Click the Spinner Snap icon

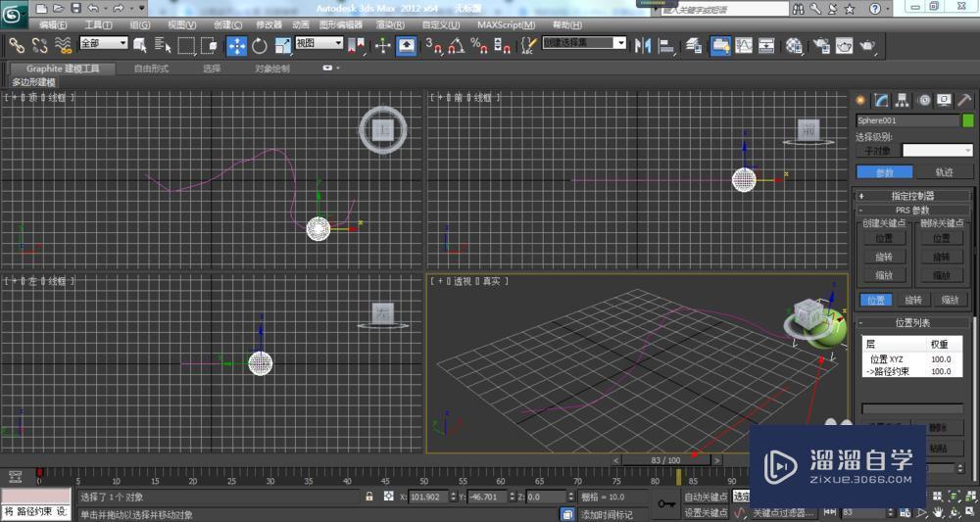(x=501, y=46)
